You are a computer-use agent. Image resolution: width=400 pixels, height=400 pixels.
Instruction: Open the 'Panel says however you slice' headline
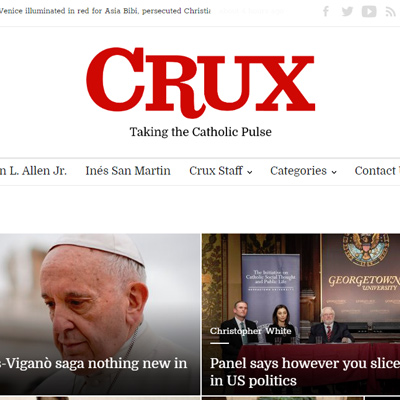[x=305, y=372]
